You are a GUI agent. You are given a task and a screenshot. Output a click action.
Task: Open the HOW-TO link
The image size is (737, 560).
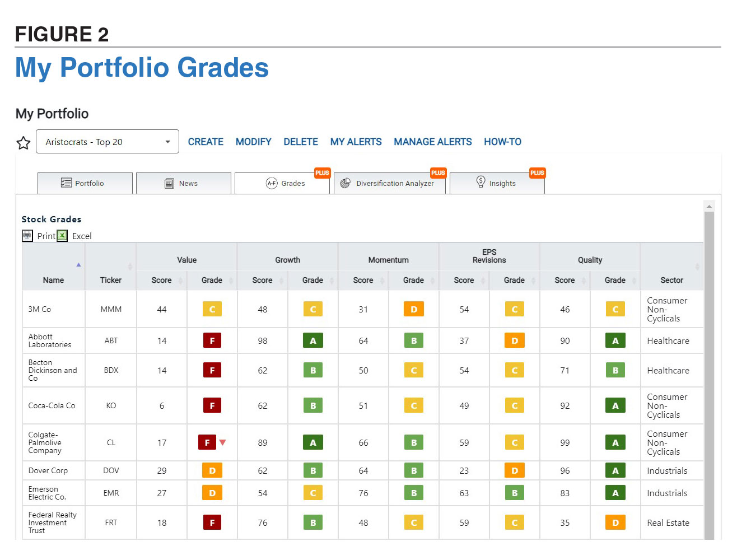pos(502,142)
